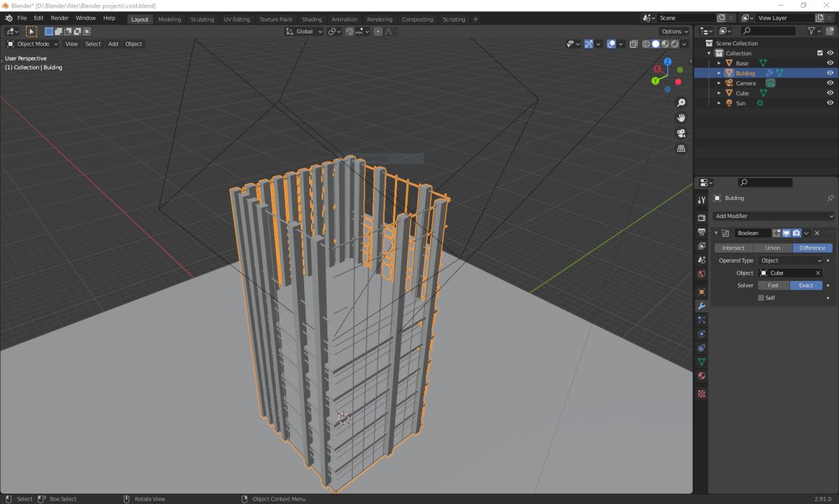Screen dimensions: 839x504
Task: Toggle visibility of the Sun light
Action: click(x=830, y=103)
